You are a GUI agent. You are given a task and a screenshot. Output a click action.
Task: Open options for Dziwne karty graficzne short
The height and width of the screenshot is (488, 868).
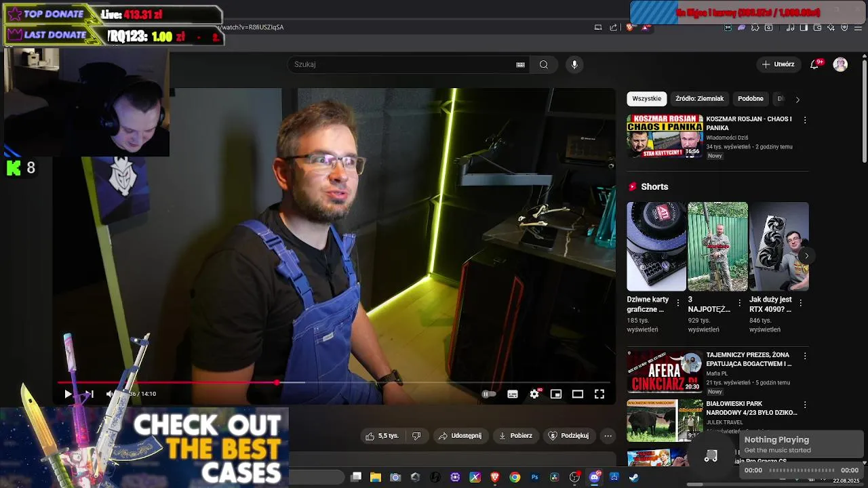click(678, 303)
